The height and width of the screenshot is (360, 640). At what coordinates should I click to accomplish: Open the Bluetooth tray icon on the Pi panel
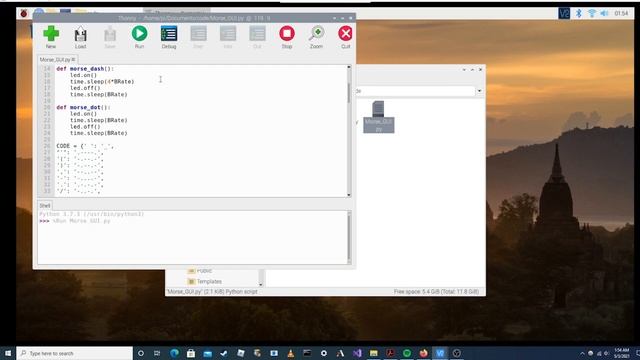coord(579,13)
